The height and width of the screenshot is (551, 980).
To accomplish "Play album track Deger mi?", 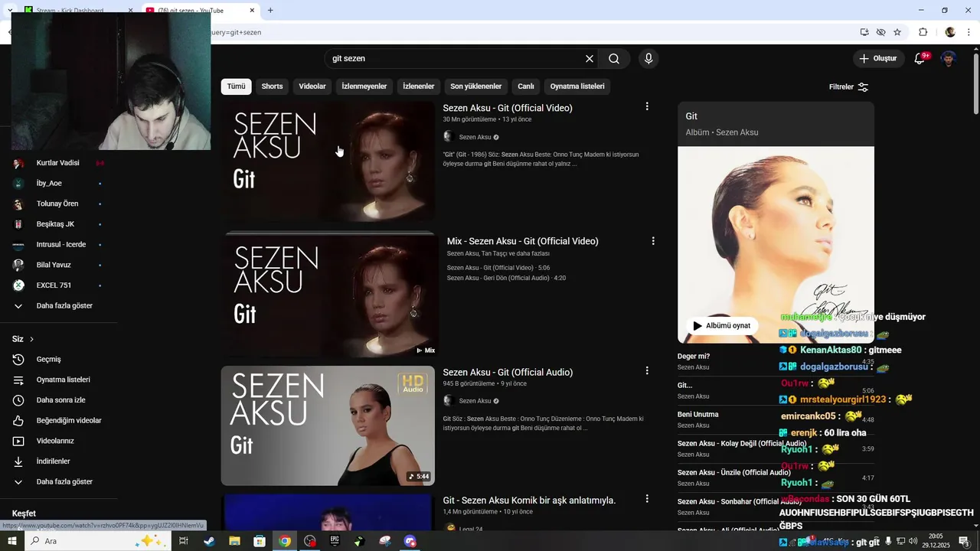I will (x=694, y=357).
